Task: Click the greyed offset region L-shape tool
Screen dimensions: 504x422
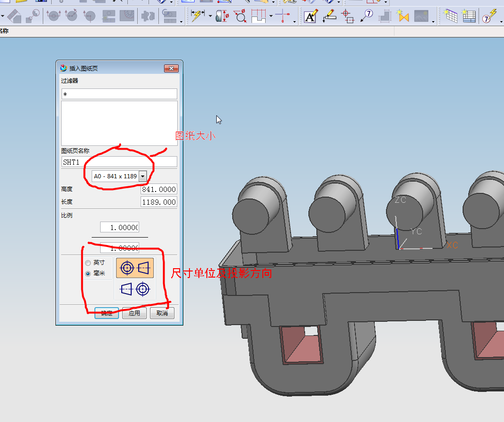Action: (385, 16)
